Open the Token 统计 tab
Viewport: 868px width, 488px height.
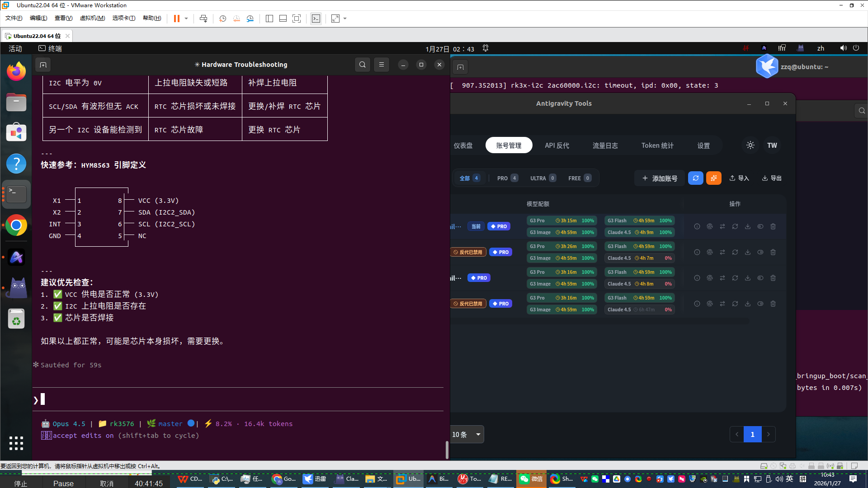click(x=657, y=145)
